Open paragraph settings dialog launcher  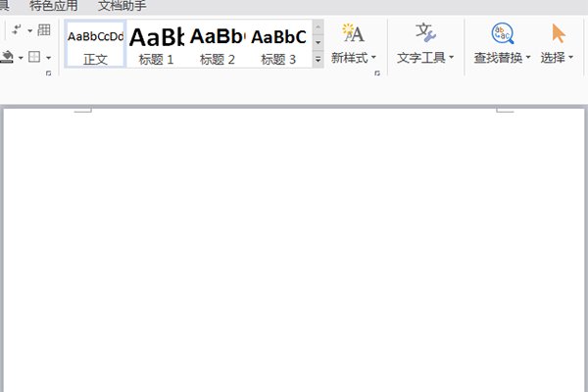point(49,73)
